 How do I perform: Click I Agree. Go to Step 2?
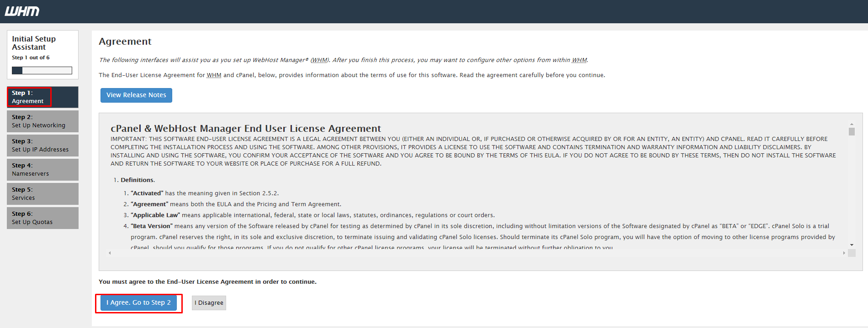(x=138, y=303)
